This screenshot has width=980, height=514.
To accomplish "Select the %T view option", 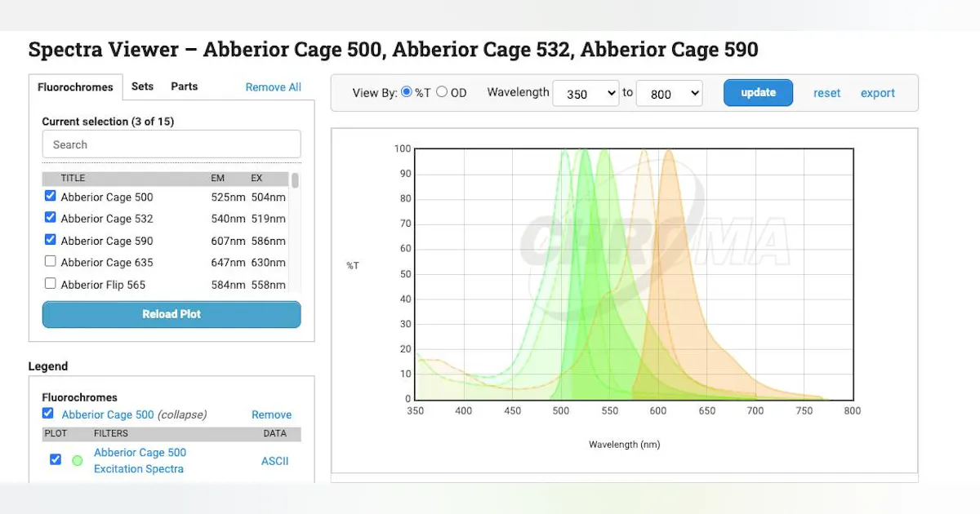I will point(406,92).
